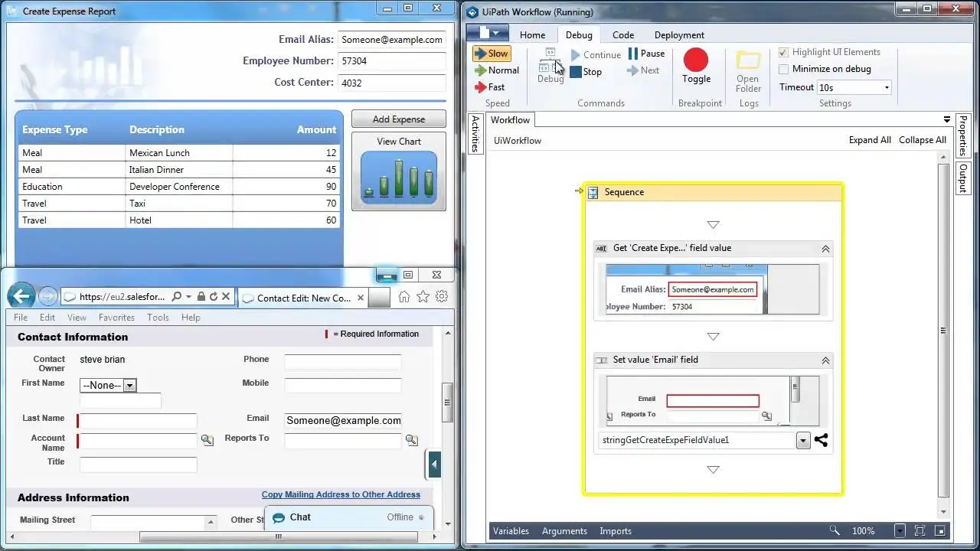The image size is (980, 551).
Task: Click Collapse All in the workflow designer
Action: (x=923, y=140)
